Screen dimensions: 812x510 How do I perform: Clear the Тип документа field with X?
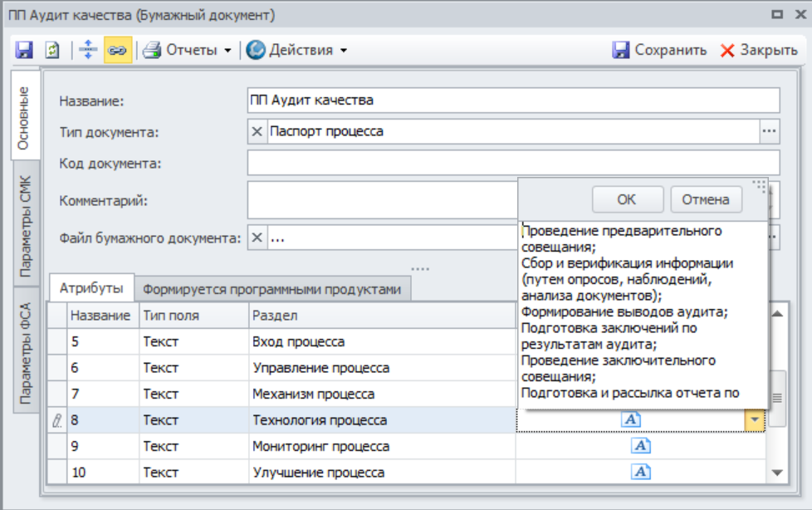pos(257,131)
